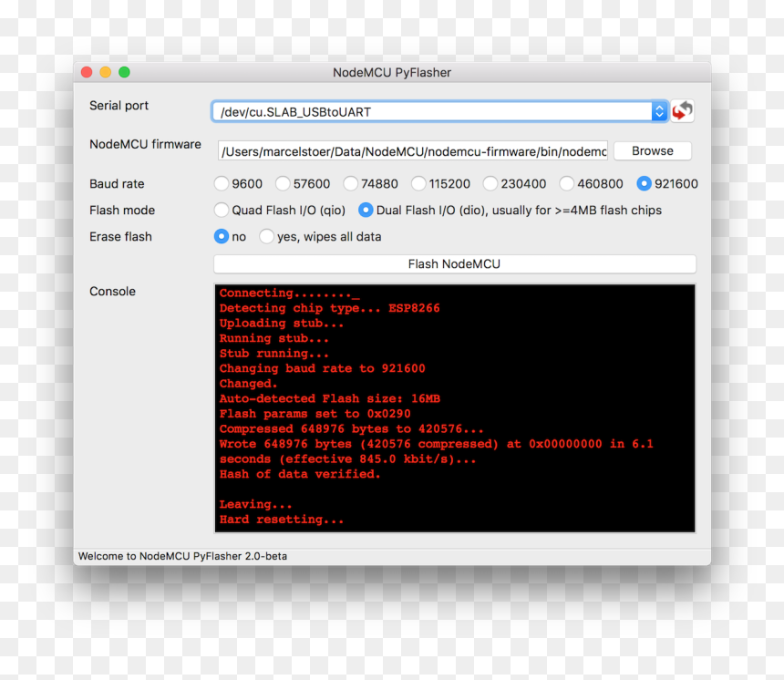Click the 'Hard resetting...' console line

pos(282,520)
